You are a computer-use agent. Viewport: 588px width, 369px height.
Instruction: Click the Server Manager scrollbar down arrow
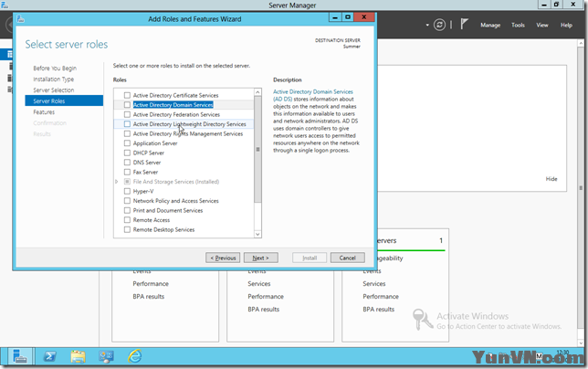pyautogui.click(x=582, y=343)
